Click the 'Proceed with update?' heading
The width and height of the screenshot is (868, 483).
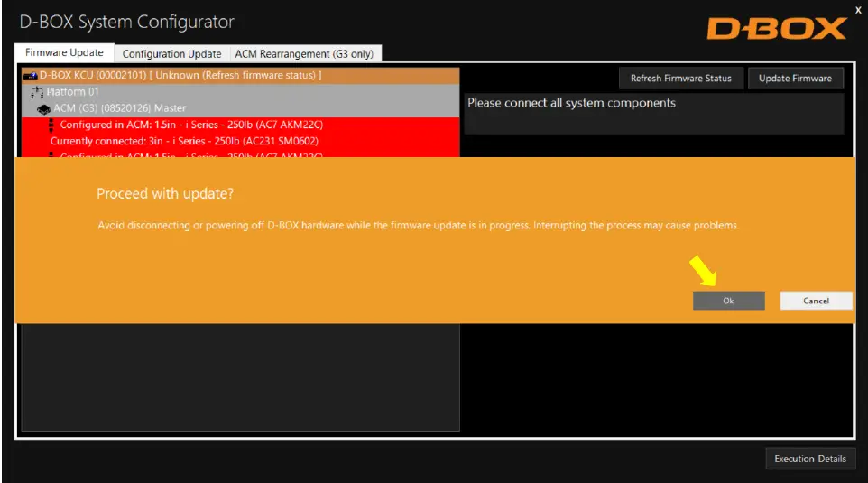coord(165,193)
